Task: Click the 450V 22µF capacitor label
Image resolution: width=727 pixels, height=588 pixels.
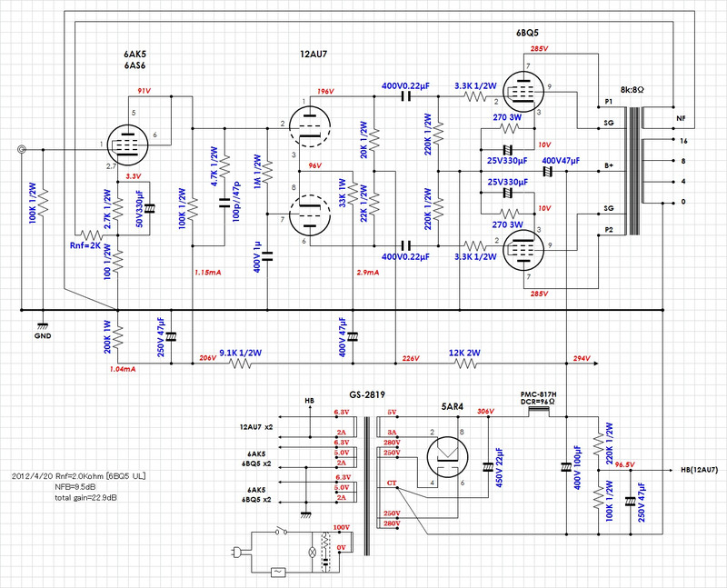Action: tap(497, 464)
